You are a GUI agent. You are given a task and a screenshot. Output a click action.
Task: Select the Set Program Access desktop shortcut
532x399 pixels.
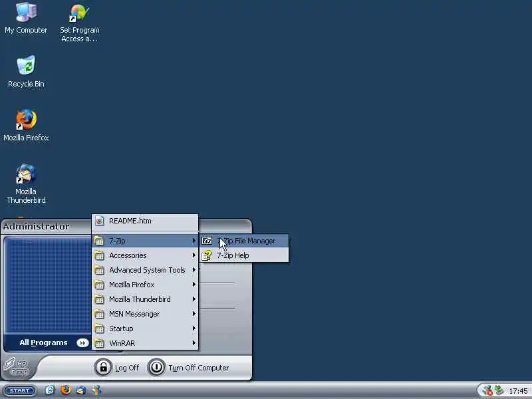[79, 23]
